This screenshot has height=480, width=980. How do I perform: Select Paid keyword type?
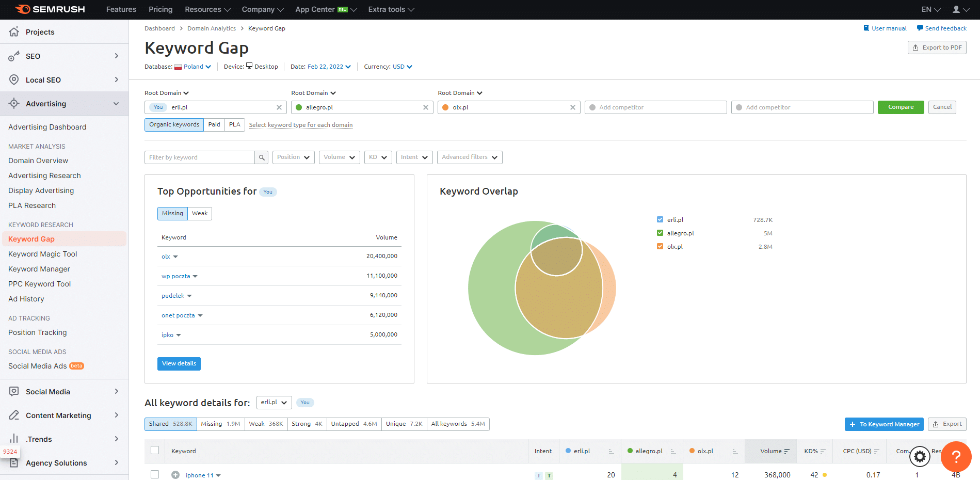click(x=214, y=125)
